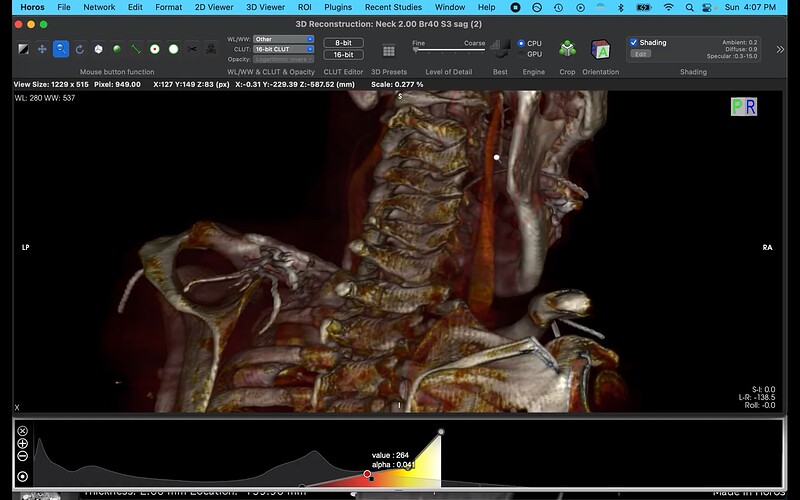800x500 pixels.
Task: Open the Orientation cube
Action: pyautogui.click(x=601, y=49)
